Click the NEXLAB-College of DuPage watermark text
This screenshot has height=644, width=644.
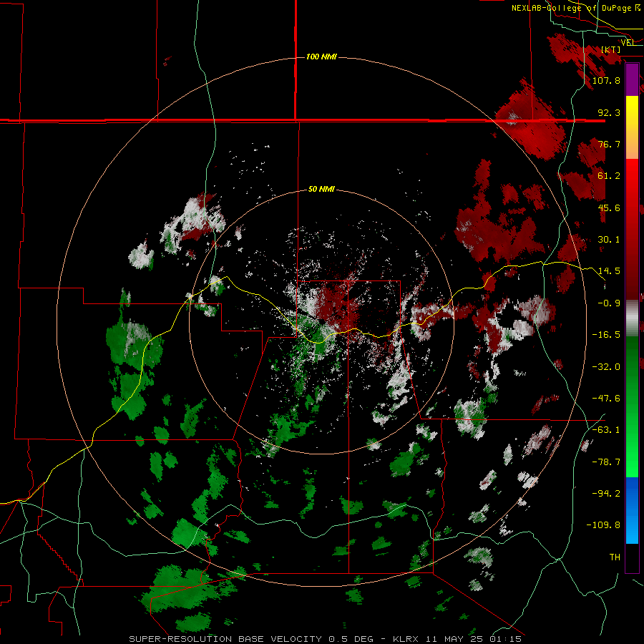[575, 8]
